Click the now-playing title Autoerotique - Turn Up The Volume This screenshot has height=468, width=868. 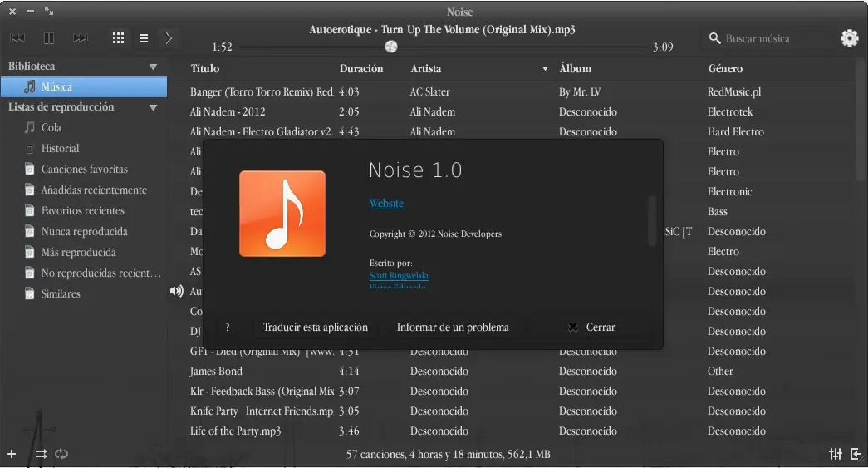click(442, 29)
